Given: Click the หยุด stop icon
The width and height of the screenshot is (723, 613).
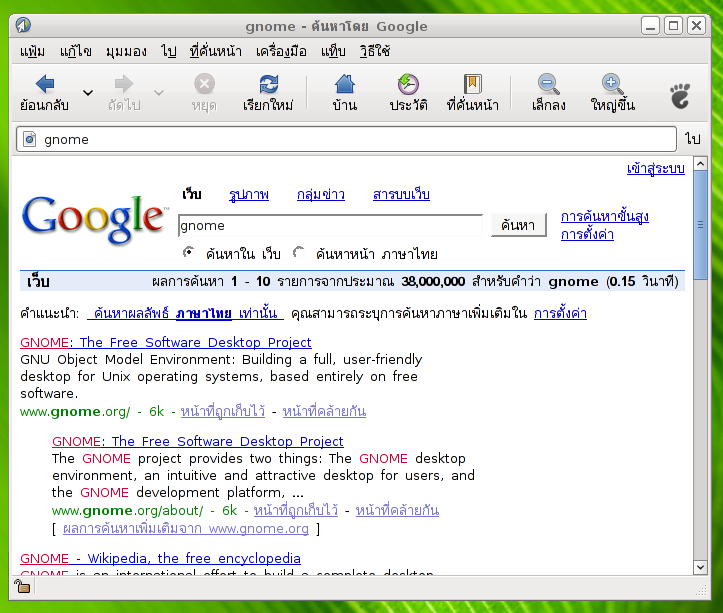Looking at the screenshot, I should coord(204,84).
